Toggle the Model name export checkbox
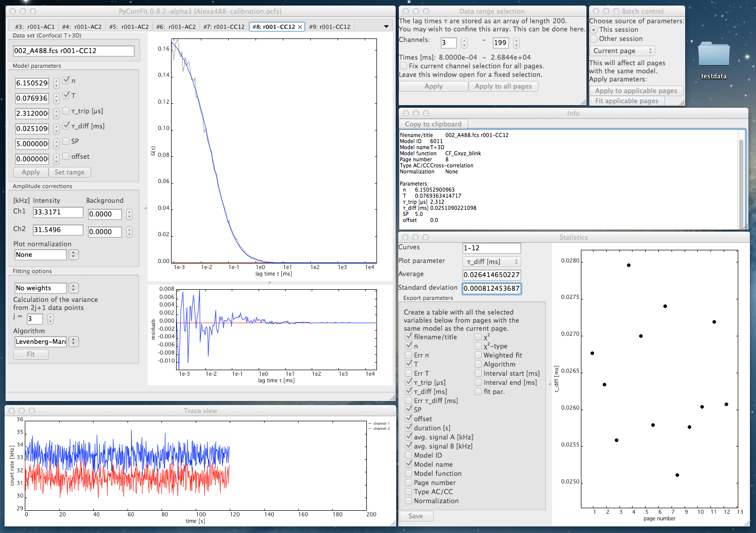The height and width of the screenshot is (533, 756). [408, 464]
